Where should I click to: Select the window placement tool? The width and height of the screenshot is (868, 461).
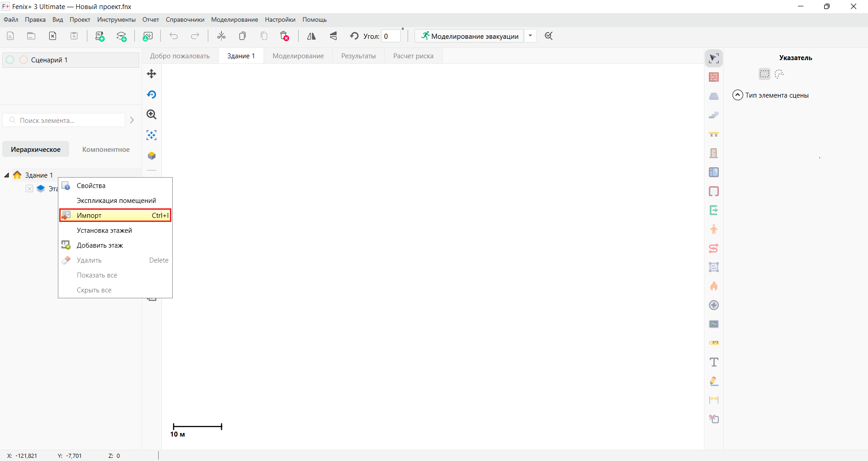tap(714, 172)
